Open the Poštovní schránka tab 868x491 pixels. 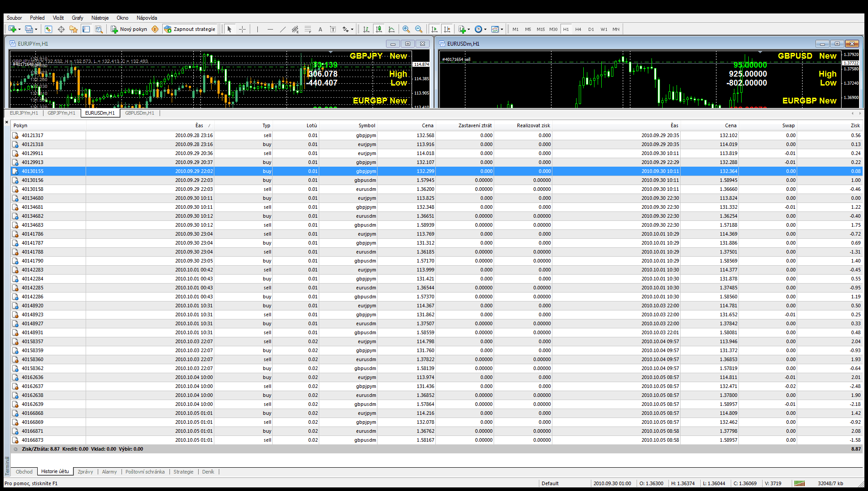coord(145,472)
